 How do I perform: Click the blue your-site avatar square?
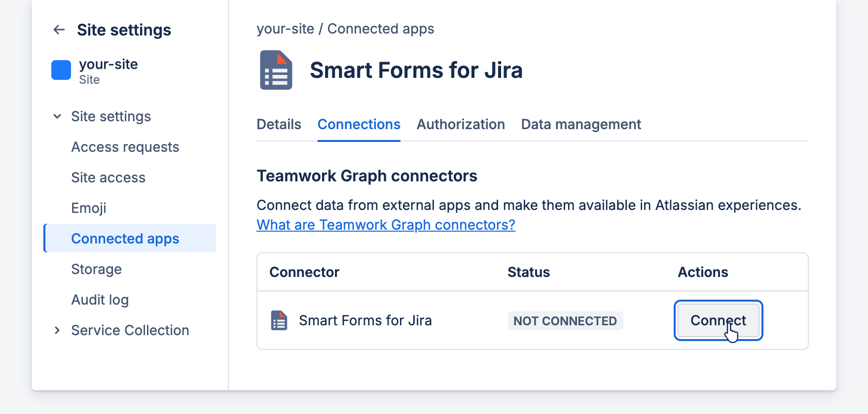coord(61,70)
